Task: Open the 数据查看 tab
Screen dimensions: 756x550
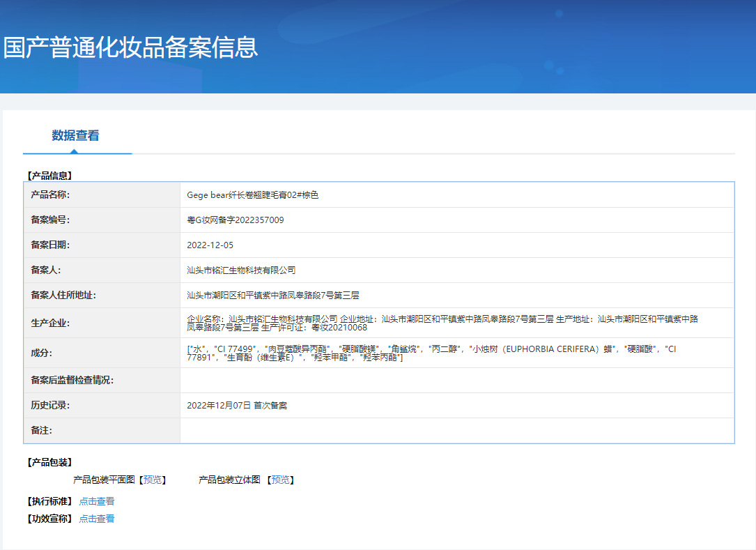Action: (x=76, y=135)
